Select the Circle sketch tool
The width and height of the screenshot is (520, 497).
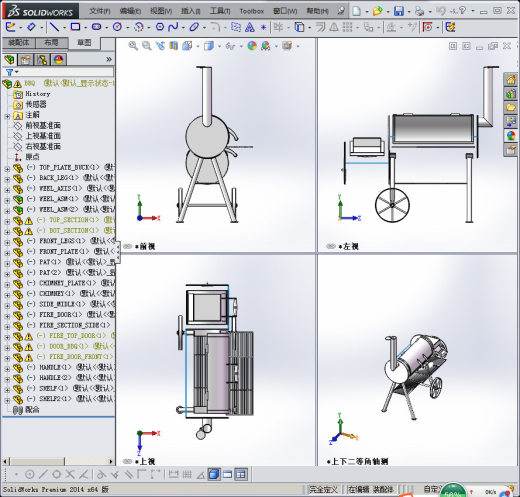click(x=117, y=27)
